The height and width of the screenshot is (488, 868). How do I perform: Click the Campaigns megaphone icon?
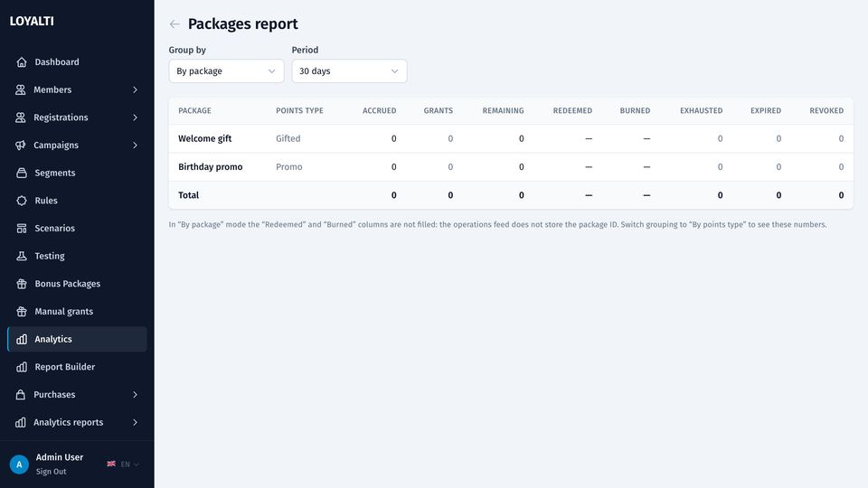(x=21, y=145)
